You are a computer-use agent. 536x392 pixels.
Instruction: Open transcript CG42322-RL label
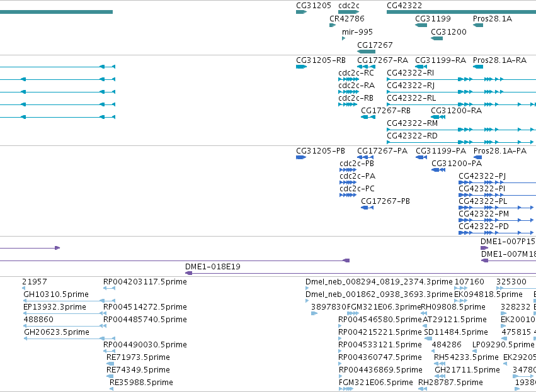click(411, 98)
